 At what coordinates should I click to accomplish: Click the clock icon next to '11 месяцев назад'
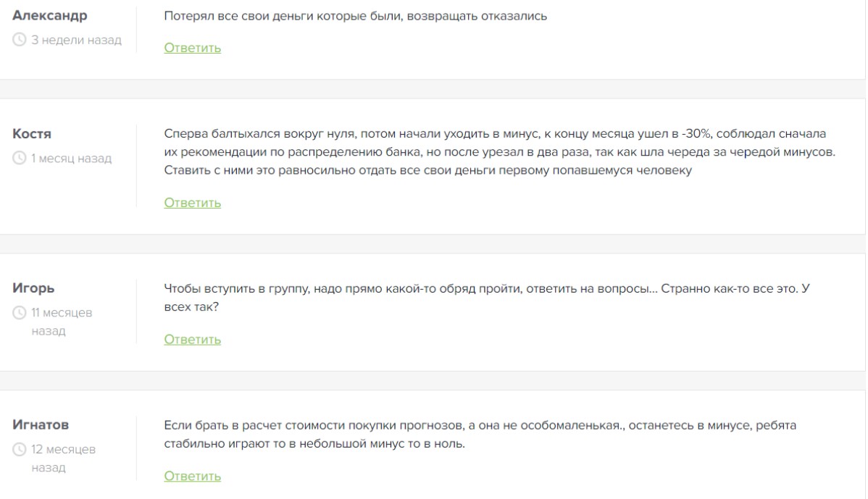click(20, 313)
